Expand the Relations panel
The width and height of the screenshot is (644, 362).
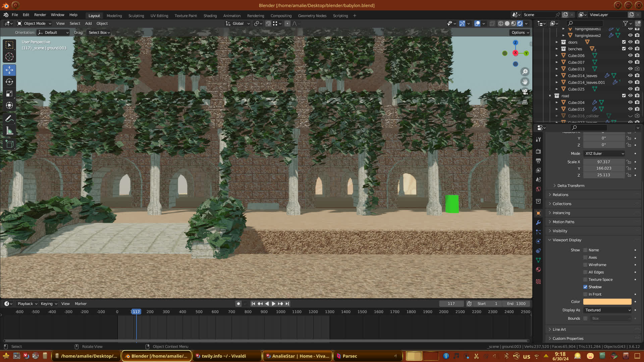[560, 195]
